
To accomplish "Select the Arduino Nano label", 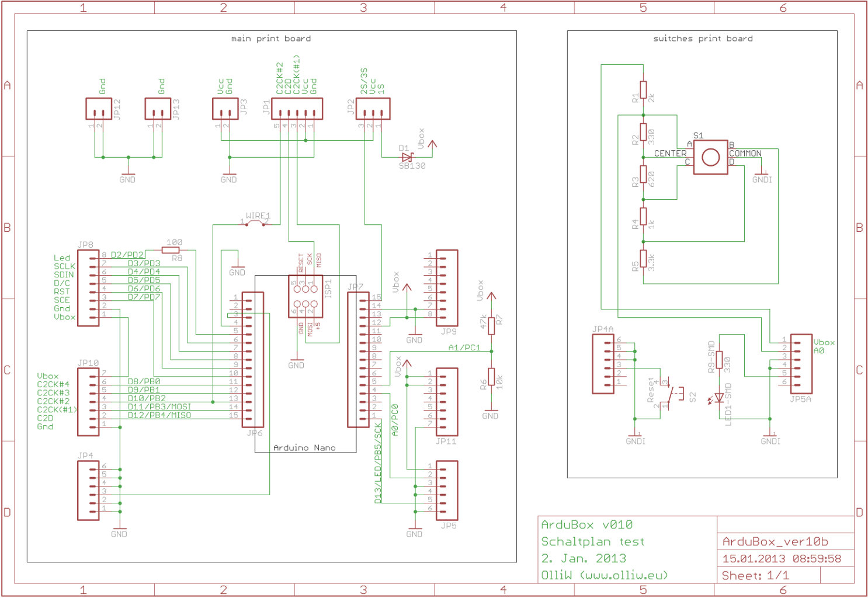I will click(304, 448).
